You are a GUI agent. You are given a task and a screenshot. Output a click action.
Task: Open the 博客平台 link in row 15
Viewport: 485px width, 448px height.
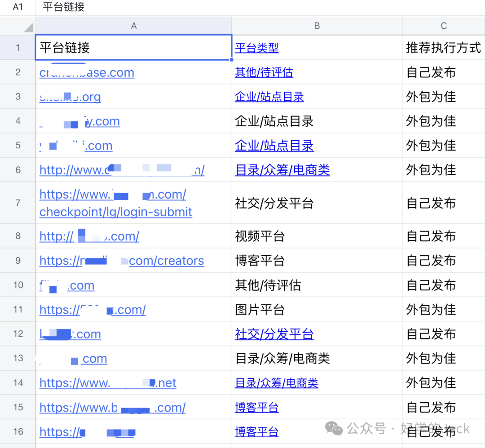click(256, 407)
